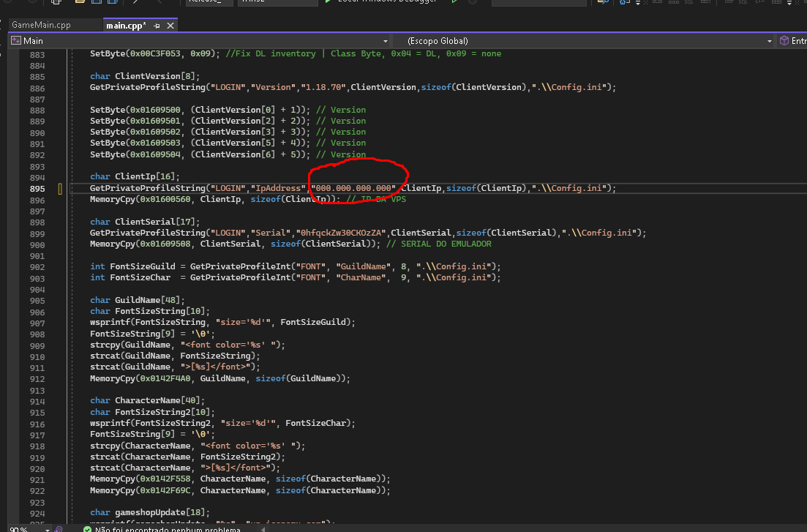Click line number 924 in the margin
Screen dimensions: 807x532
pyautogui.click(x=37, y=514)
